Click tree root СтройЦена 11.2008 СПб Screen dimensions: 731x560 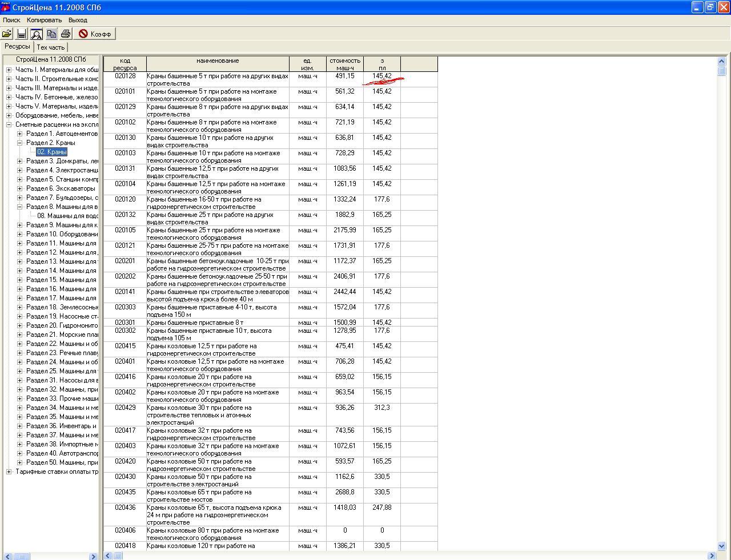pos(51,59)
